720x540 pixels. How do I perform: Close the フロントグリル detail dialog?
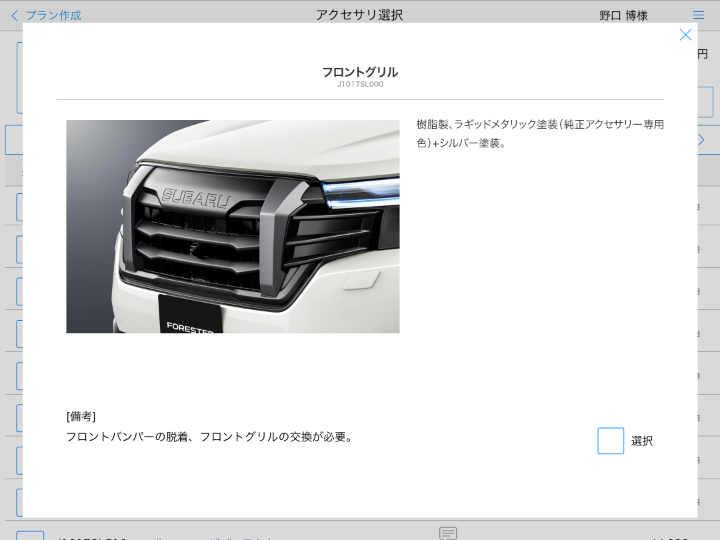pos(685,35)
